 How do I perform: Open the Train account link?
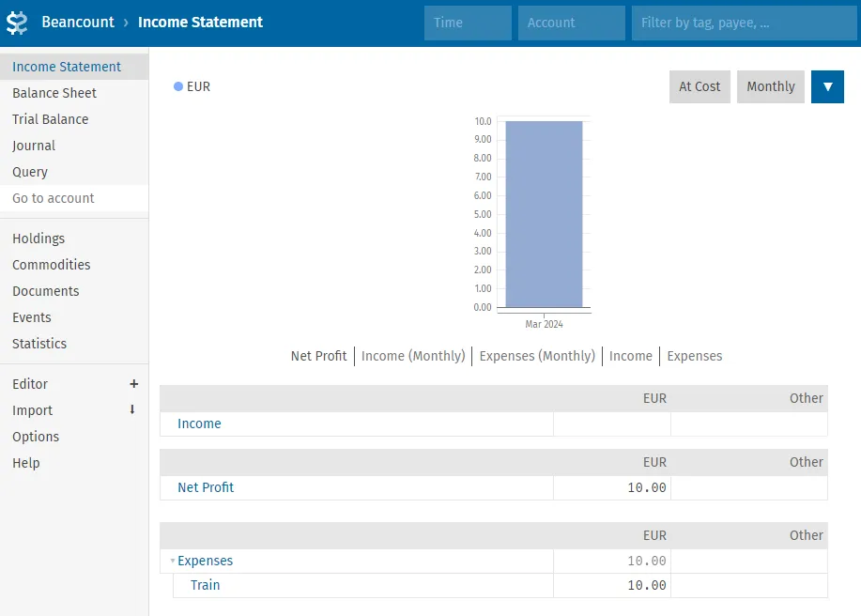(x=205, y=585)
